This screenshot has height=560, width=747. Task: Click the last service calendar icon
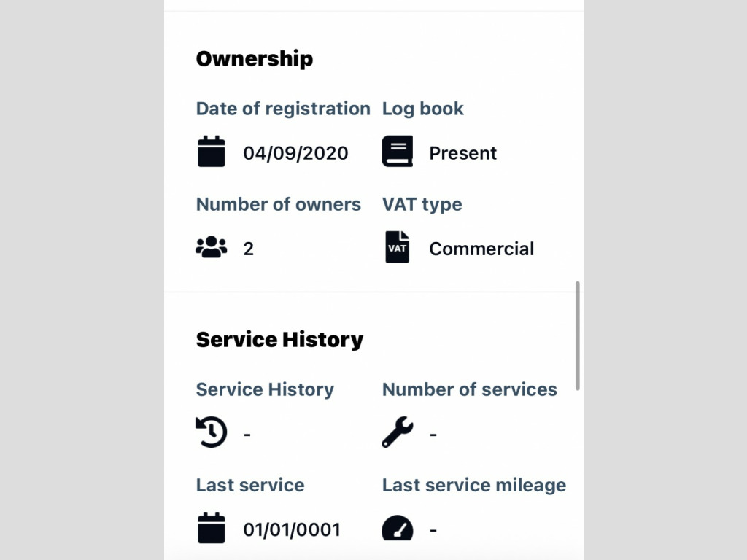[212, 528]
